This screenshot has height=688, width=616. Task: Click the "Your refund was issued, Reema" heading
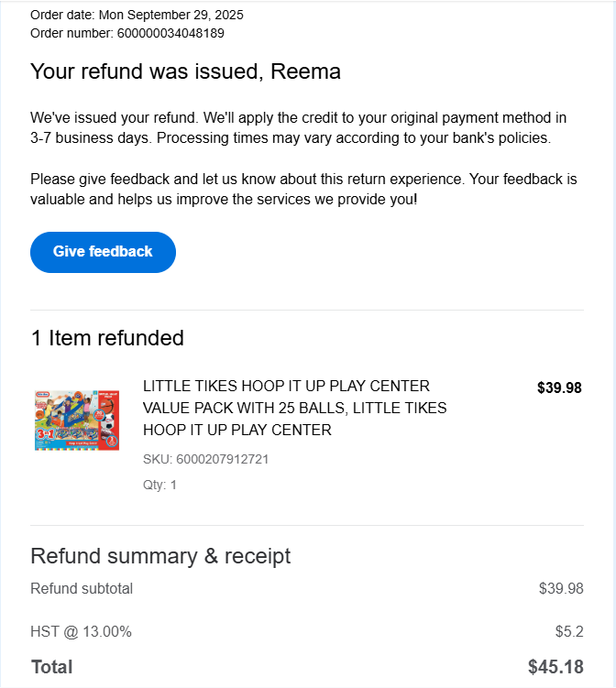(185, 71)
